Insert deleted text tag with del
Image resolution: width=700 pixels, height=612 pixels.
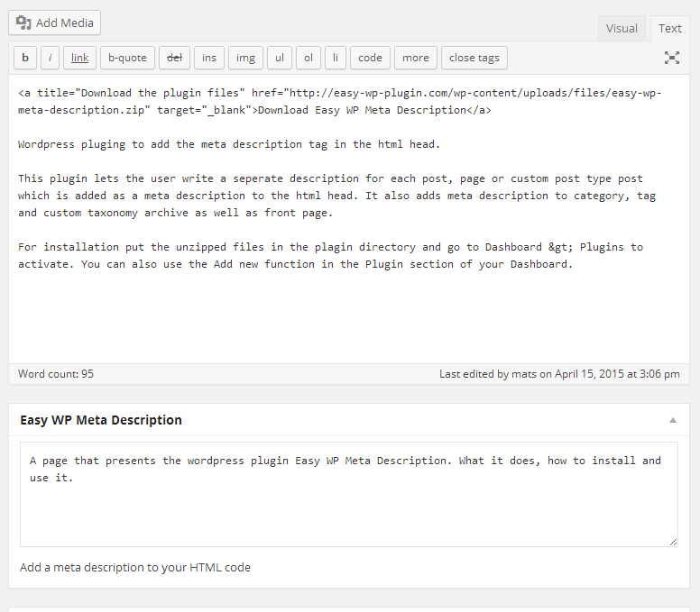[174, 58]
